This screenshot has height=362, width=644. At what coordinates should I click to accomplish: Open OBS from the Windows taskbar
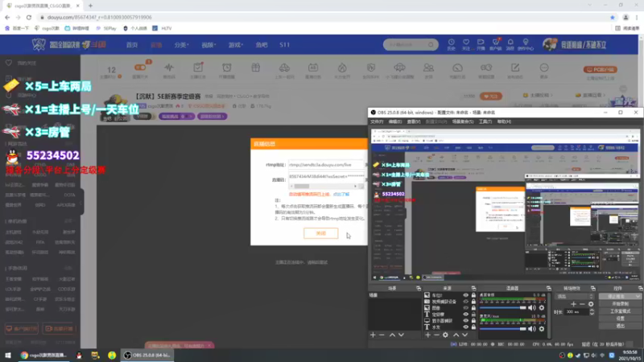(x=147, y=355)
